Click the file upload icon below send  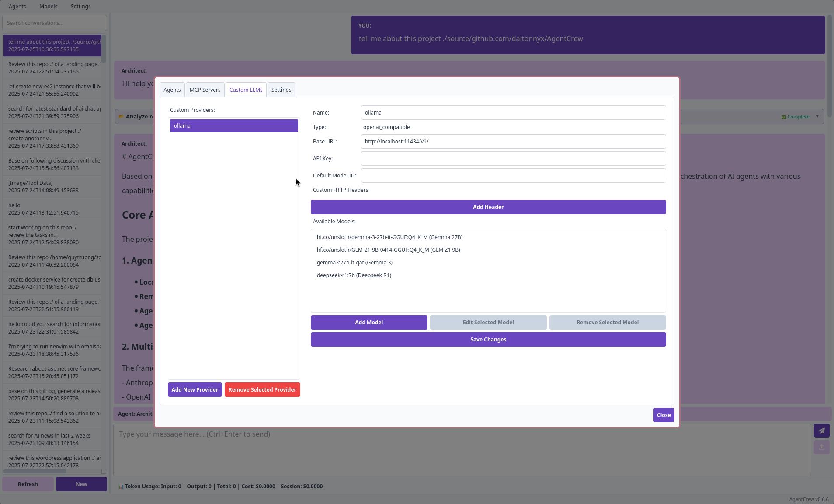coord(821,447)
